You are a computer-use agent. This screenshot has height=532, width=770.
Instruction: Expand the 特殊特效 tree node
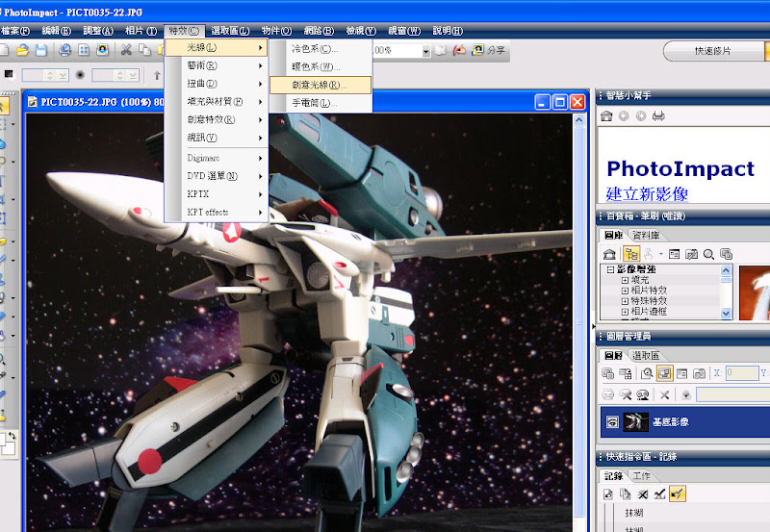pyautogui.click(x=625, y=301)
